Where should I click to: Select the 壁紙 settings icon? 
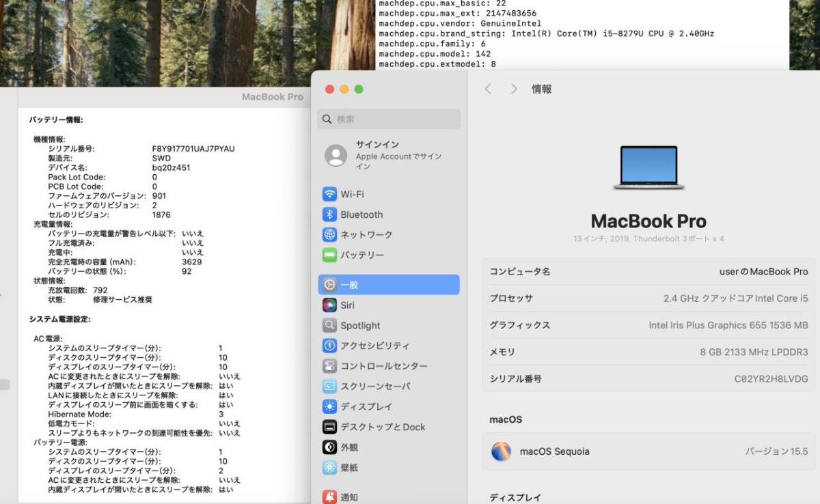pyautogui.click(x=329, y=467)
